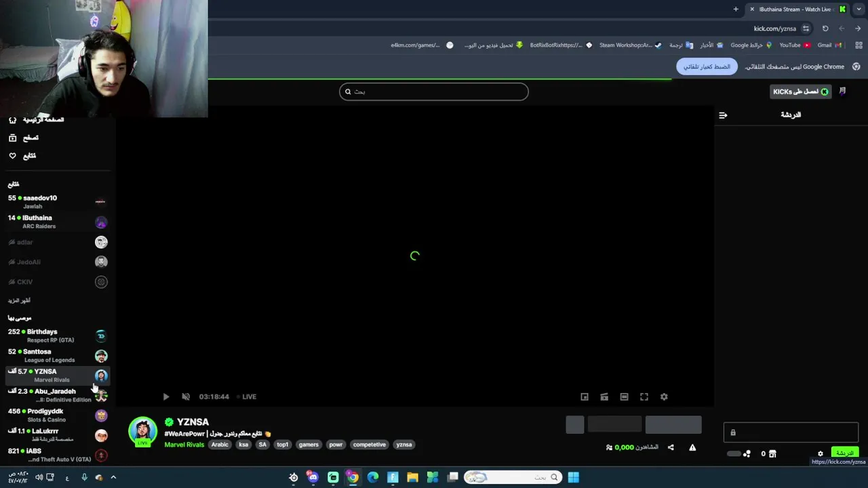Click the get KICKs button
The height and width of the screenshot is (488, 868).
coord(801,91)
